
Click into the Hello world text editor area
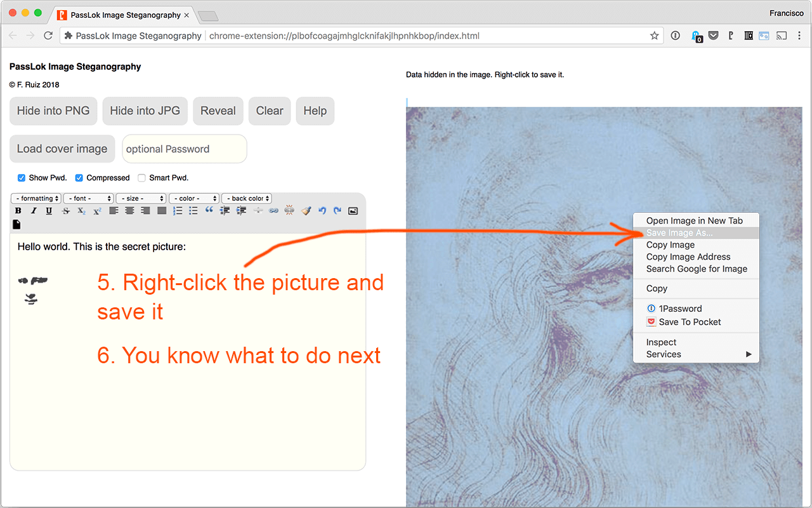pyautogui.click(x=188, y=352)
